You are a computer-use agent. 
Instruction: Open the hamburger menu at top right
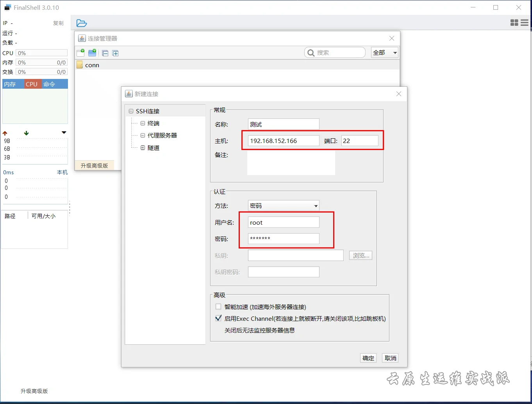point(525,23)
